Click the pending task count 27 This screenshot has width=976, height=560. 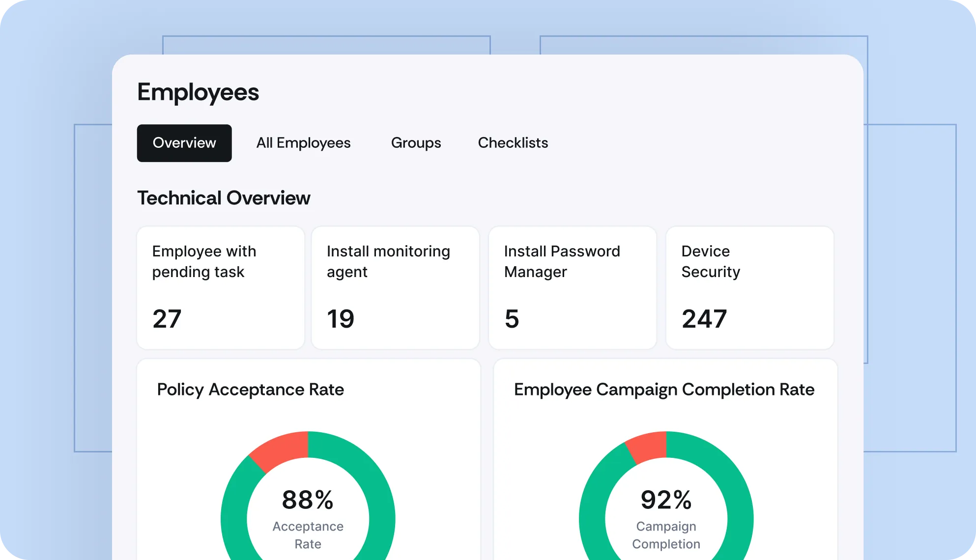(x=167, y=319)
